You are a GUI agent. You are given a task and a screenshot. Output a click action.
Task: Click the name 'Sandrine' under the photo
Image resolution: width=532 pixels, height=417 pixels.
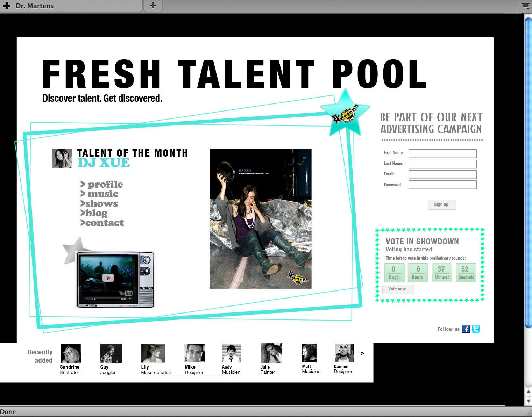(70, 367)
